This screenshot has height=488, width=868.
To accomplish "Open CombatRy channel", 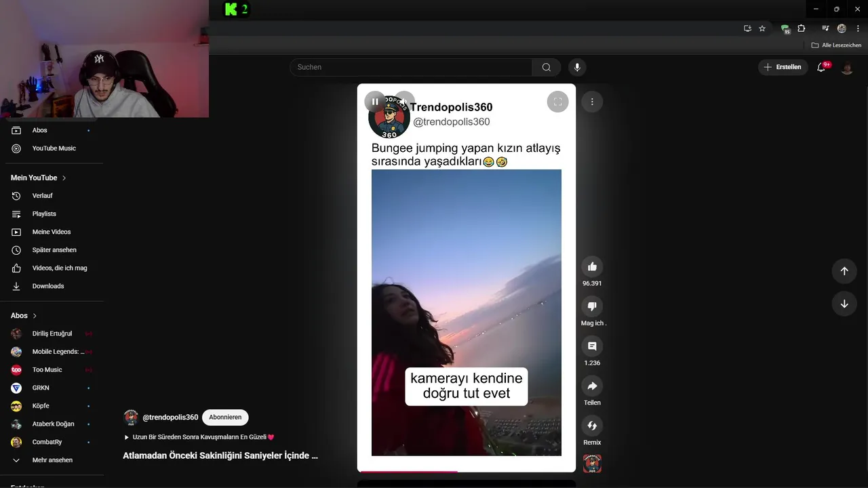I will point(52,442).
